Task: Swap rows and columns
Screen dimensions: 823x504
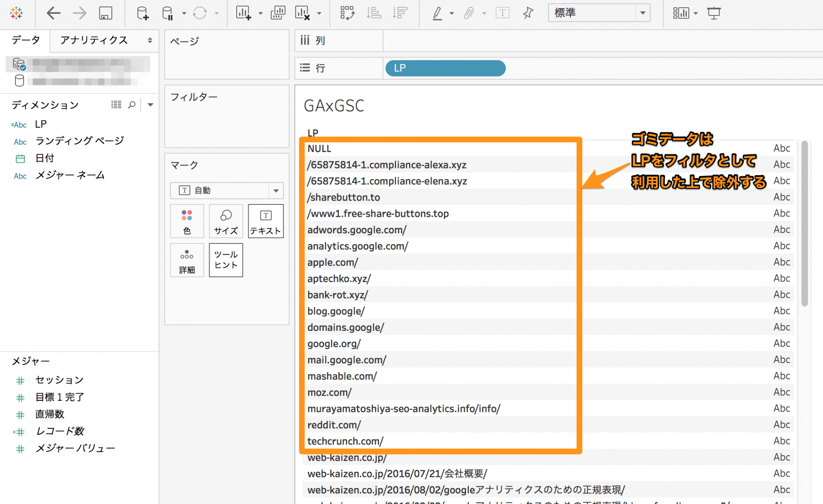Action: click(347, 13)
